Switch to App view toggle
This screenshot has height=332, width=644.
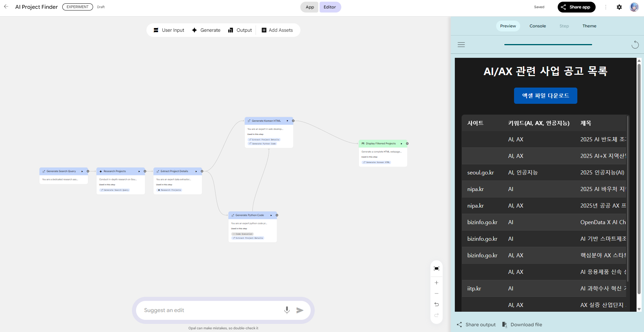[x=309, y=7]
